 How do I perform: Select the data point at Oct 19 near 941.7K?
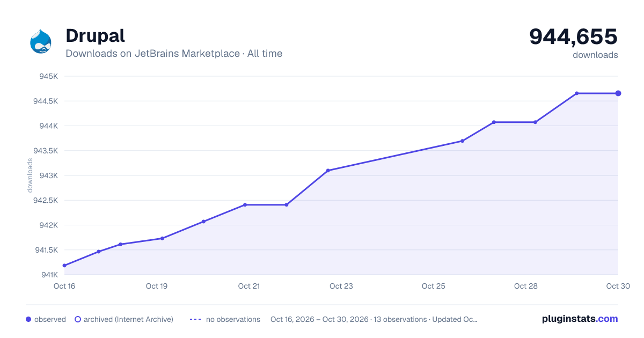pyautogui.click(x=162, y=238)
